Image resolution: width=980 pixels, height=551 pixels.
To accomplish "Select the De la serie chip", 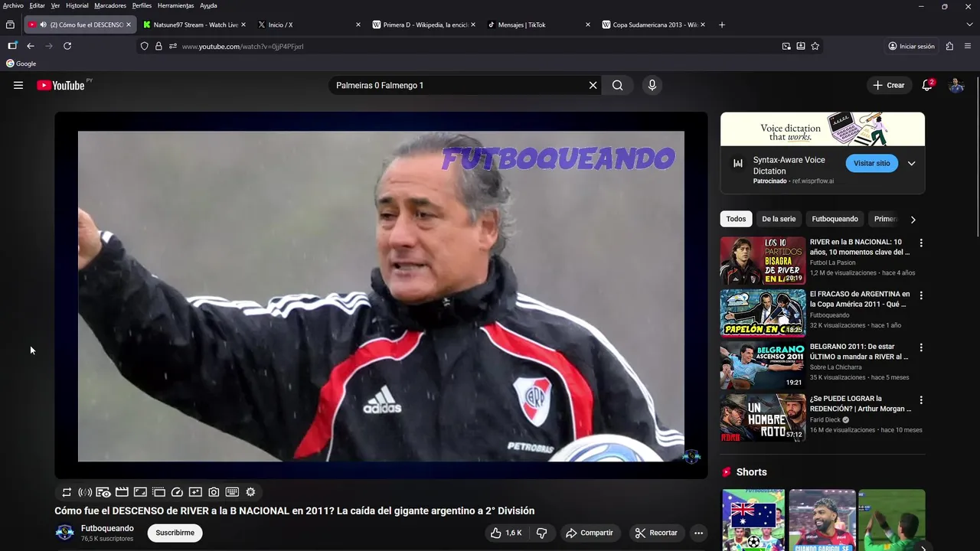I will tap(779, 219).
